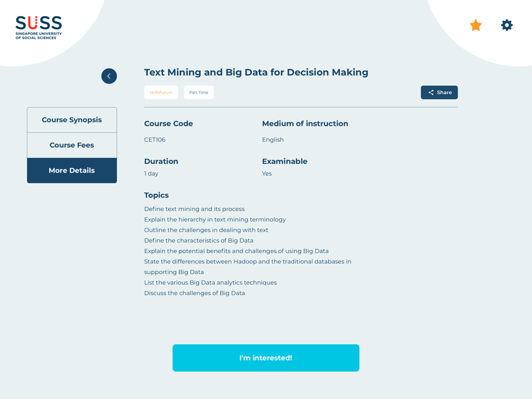Screen dimensions: 532x399
Task: Click the orange star favorites icon
Action: click(476, 26)
